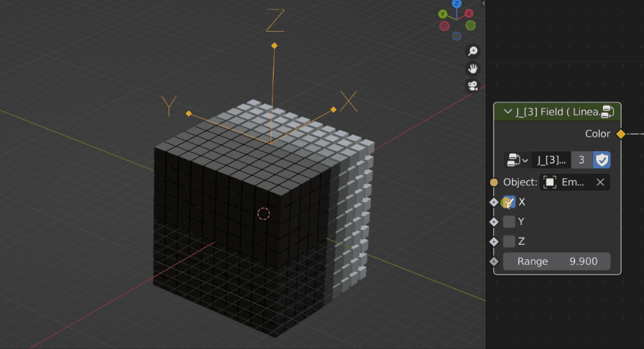The image size is (644, 349).
Task: Click the red X axis gizmo ball
Action: 469,14
